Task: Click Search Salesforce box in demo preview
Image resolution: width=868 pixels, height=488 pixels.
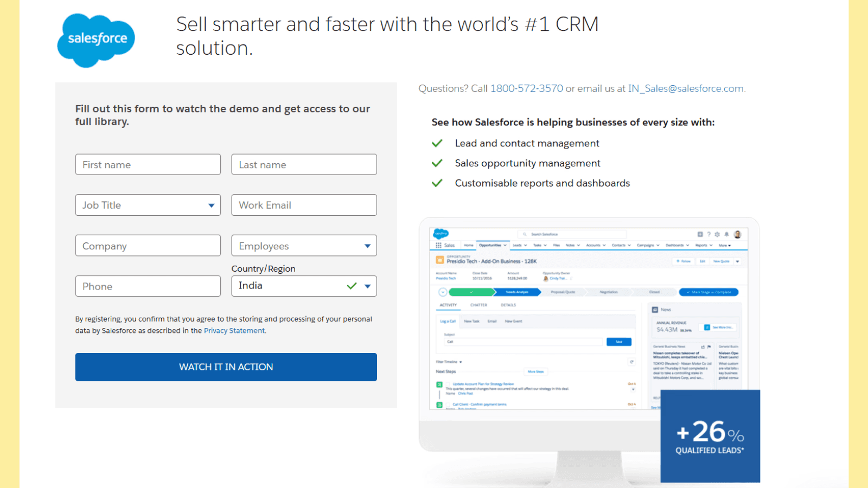Action: click(x=572, y=234)
